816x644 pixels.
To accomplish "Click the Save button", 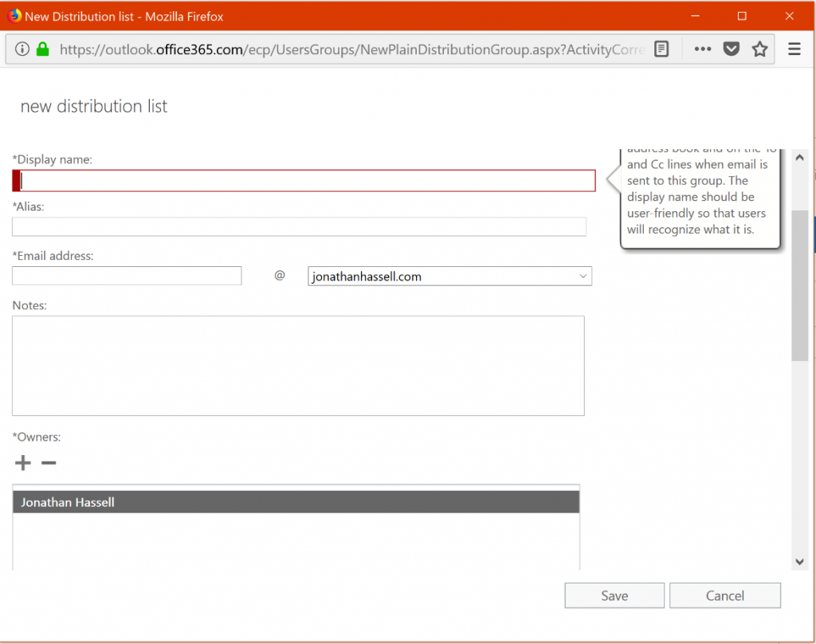I will coord(614,595).
